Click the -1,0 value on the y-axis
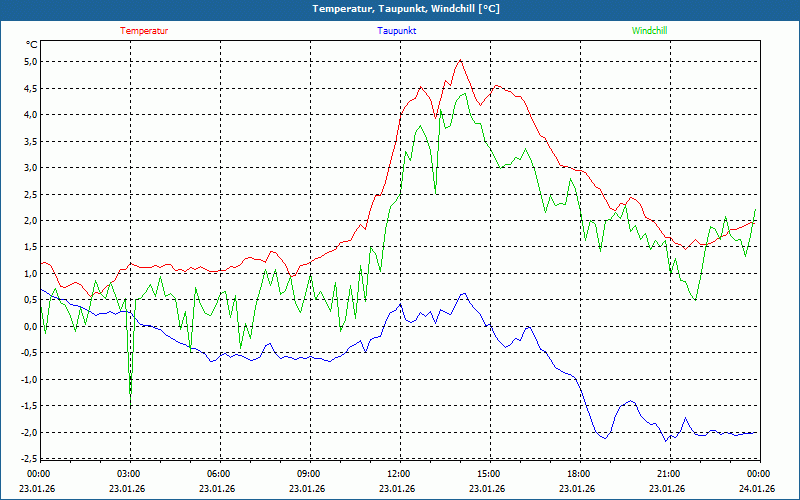This screenshot has height=500, width=800. click(27, 379)
